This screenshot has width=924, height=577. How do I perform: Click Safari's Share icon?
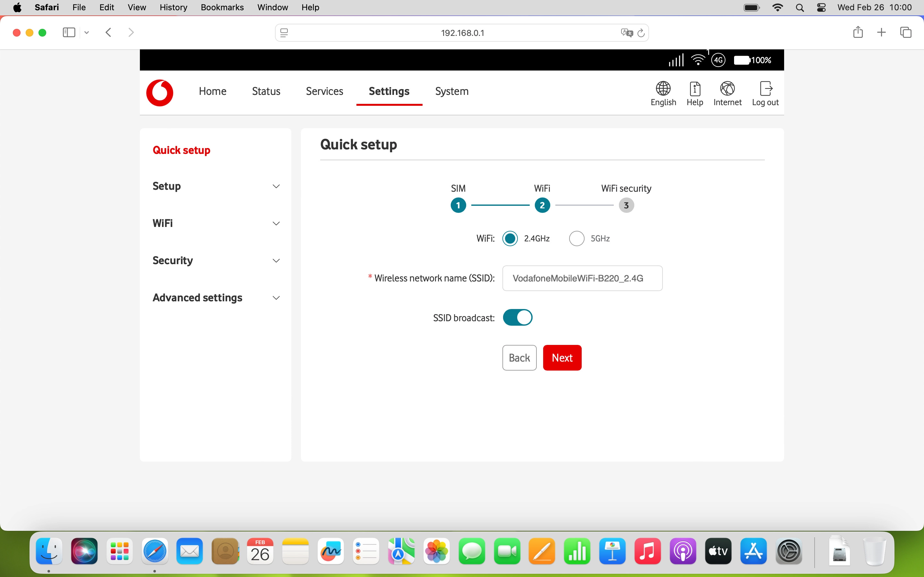858,32
